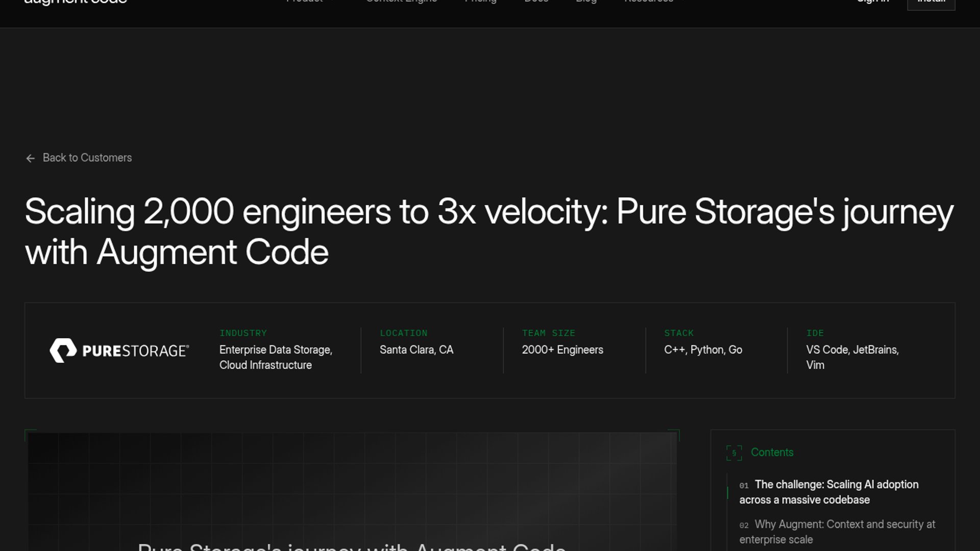Click the Contents section bracket icon
The image size is (980, 551).
point(733,453)
